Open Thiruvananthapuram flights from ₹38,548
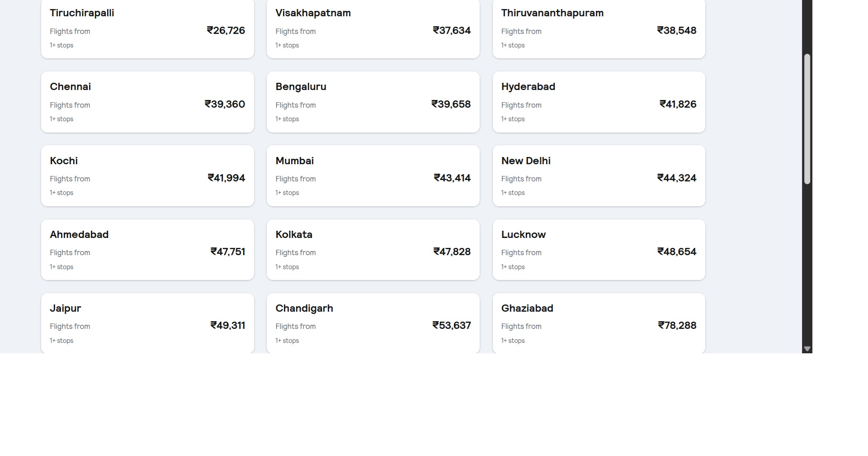Screen dimensions: 868x456 [x=599, y=29]
